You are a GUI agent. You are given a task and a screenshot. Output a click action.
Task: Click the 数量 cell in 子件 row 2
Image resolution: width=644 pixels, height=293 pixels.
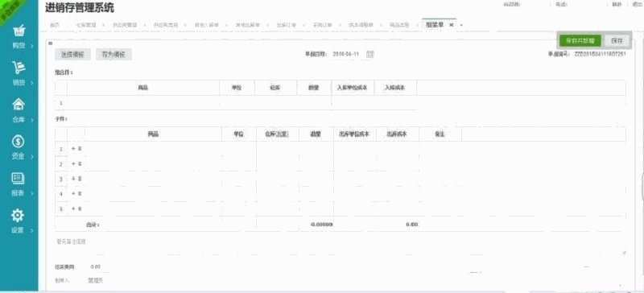pos(316,164)
